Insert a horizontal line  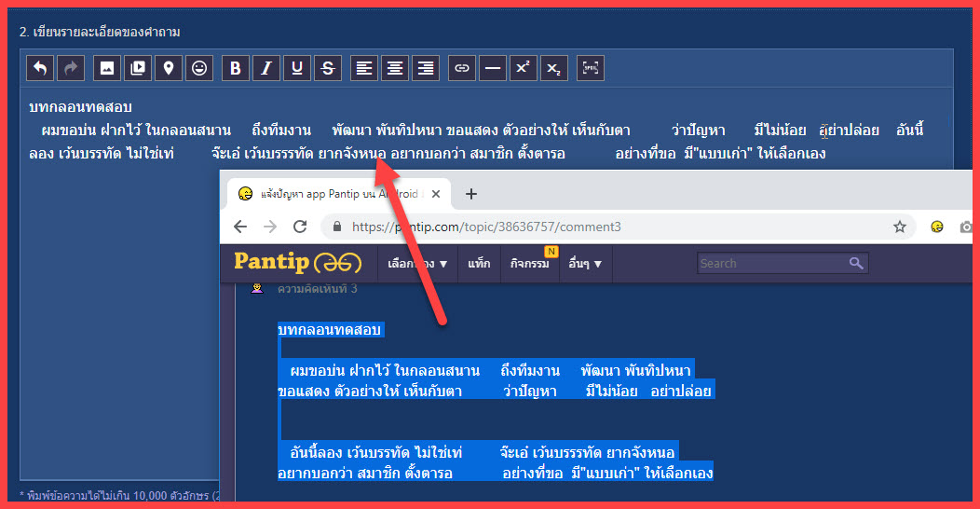pyautogui.click(x=493, y=68)
